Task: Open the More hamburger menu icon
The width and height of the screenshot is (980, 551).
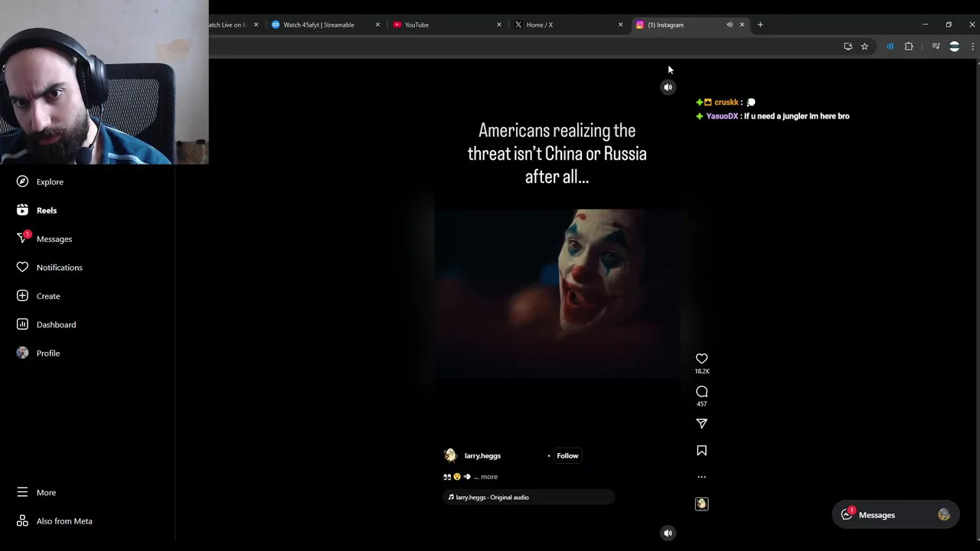Action: tap(22, 492)
